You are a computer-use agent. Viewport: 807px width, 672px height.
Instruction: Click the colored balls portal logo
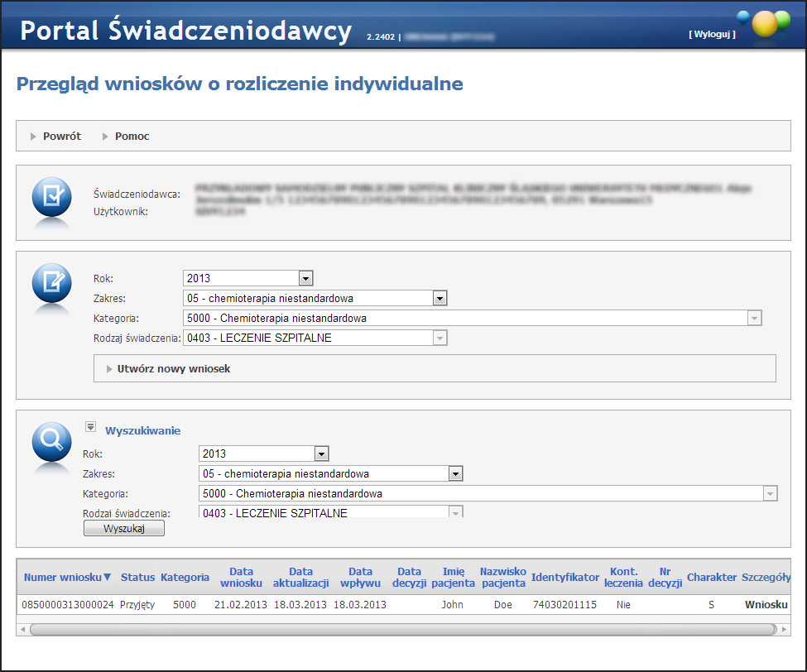[x=763, y=24]
